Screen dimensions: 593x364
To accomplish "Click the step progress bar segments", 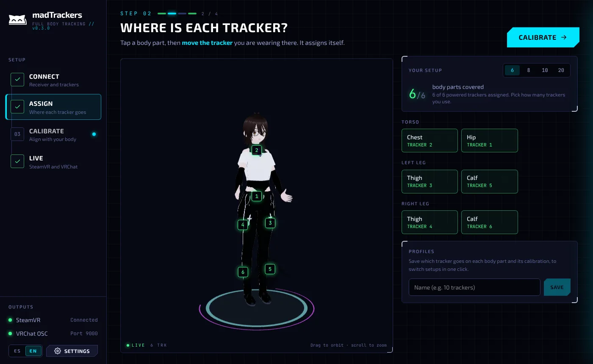I will pos(177,14).
